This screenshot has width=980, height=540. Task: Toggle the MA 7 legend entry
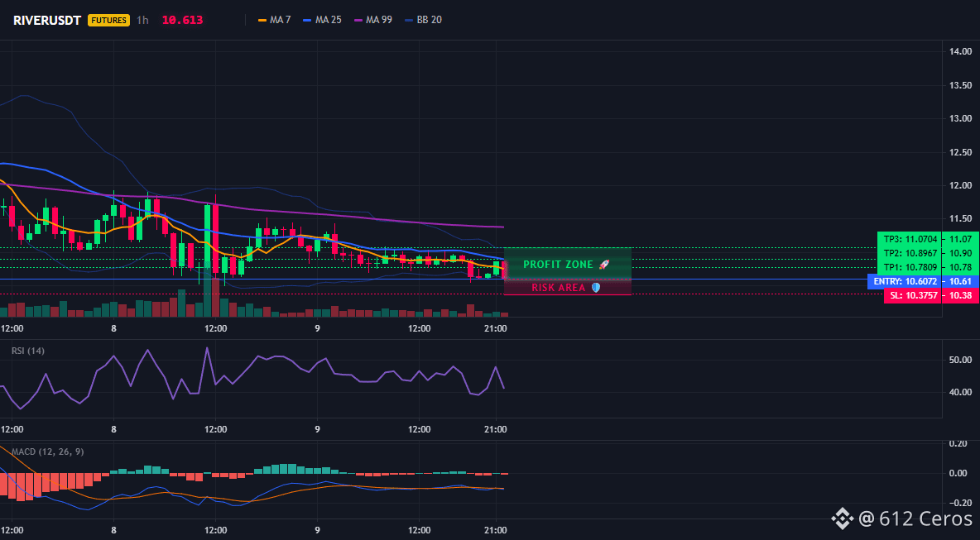(x=274, y=20)
